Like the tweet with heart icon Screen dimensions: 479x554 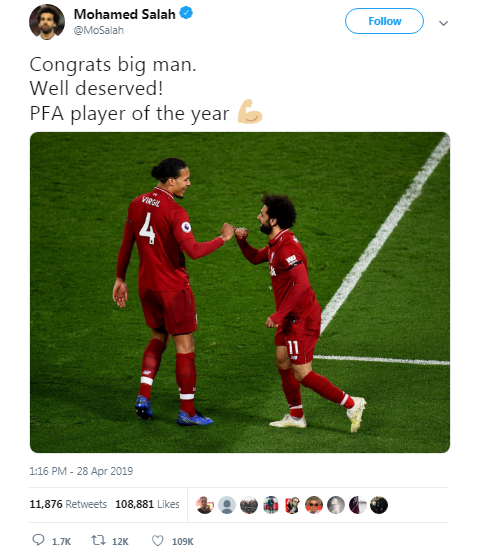tap(158, 540)
